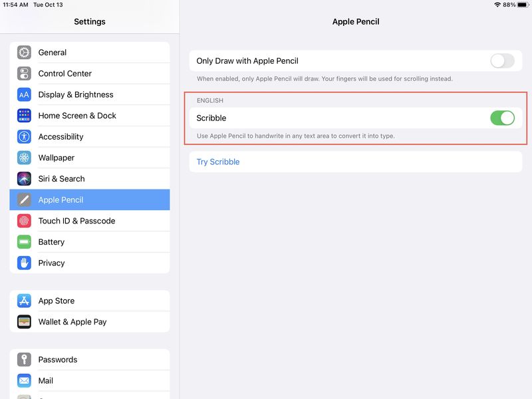Go to Accessibility settings

click(90, 137)
